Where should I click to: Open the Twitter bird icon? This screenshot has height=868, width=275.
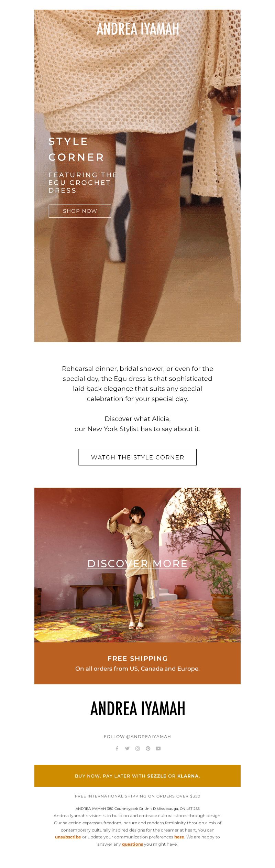(x=127, y=748)
